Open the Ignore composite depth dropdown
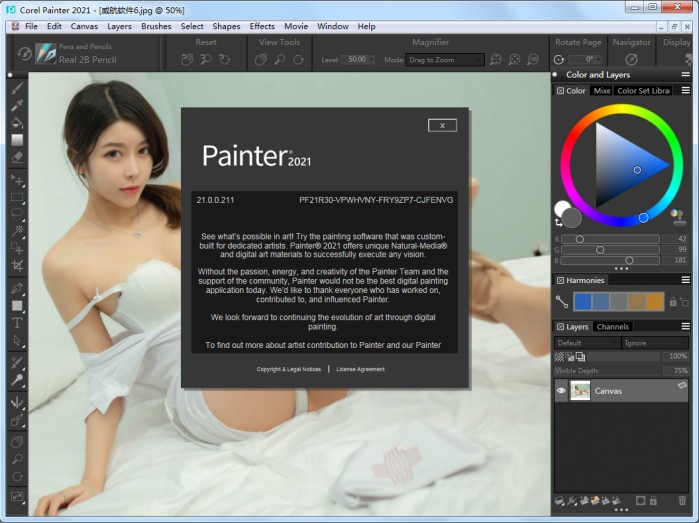 click(654, 343)
